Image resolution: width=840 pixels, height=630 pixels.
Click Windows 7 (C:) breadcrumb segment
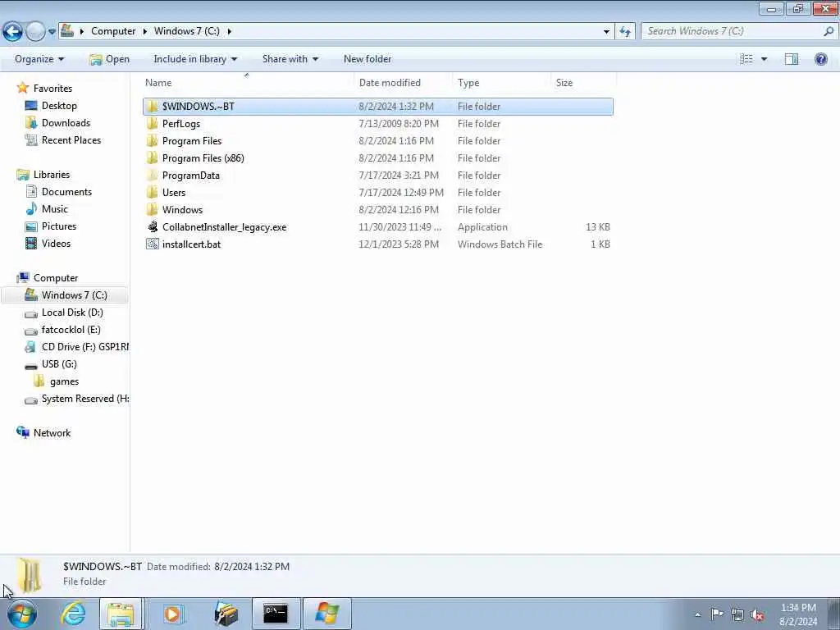186,31
